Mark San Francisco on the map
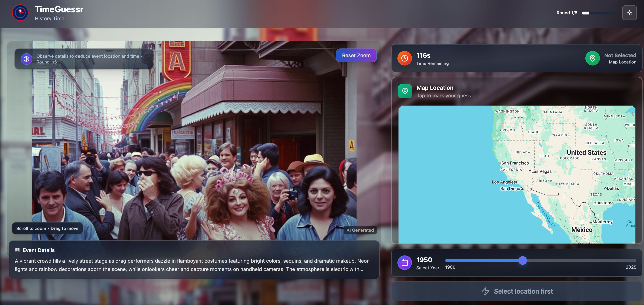Viewport: 644px width, 305px height. click(500, 163)
